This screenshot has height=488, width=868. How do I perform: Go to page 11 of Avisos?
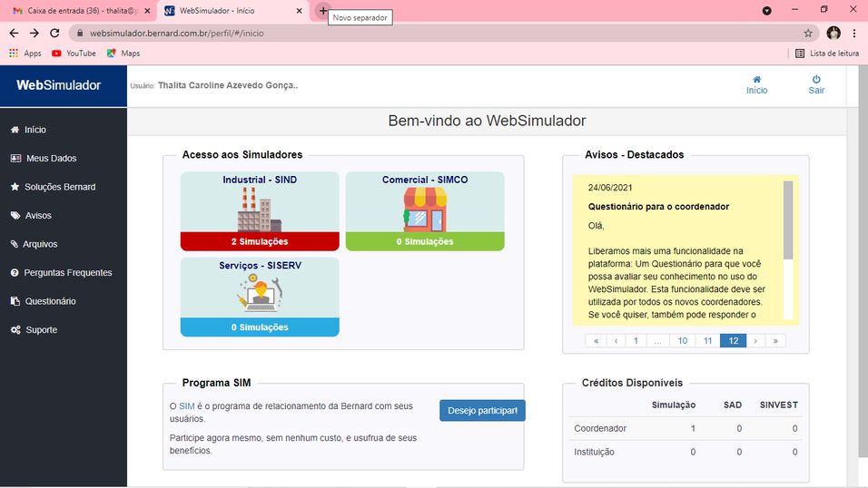707,341
